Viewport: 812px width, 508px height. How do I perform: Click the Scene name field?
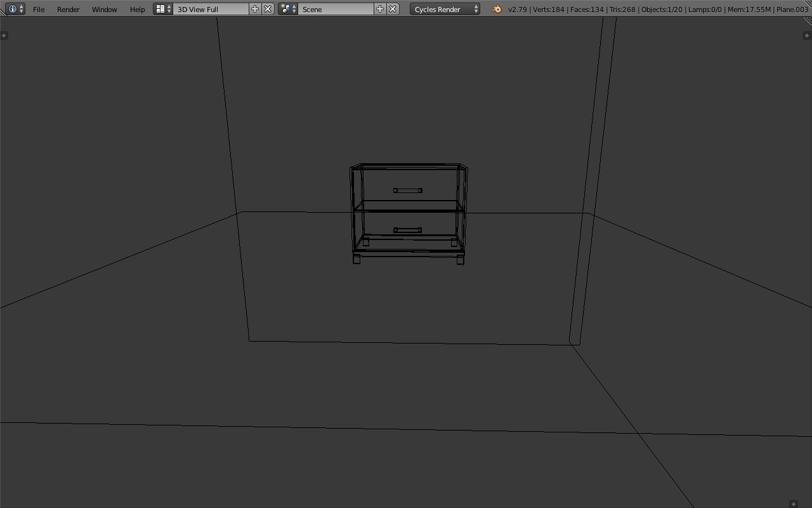(336, 9)
